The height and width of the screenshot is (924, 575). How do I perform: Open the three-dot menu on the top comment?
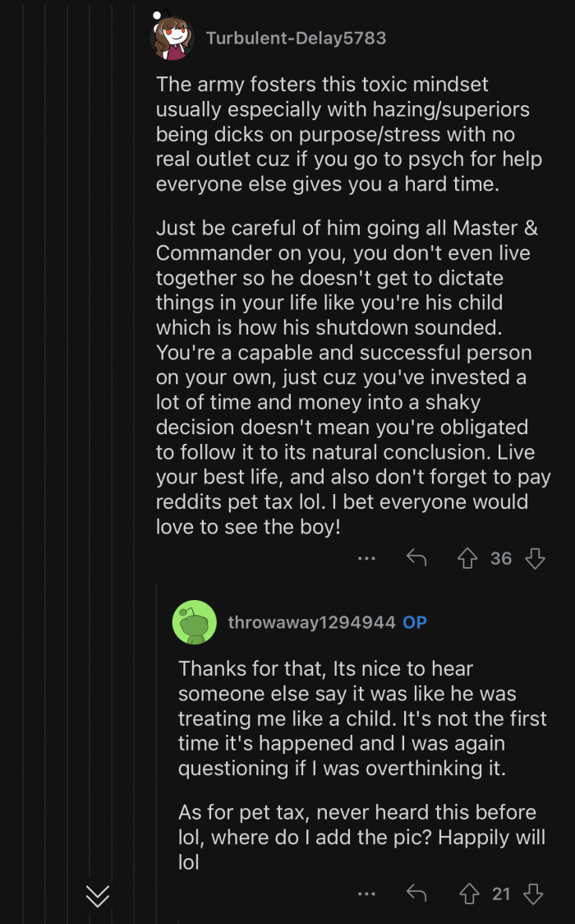[x=366, y=558]
